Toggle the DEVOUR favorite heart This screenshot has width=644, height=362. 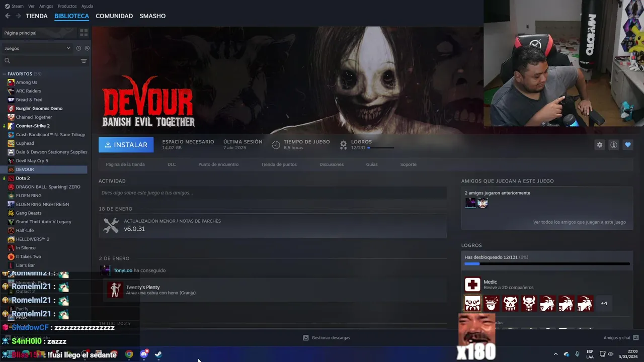[628, 145]
